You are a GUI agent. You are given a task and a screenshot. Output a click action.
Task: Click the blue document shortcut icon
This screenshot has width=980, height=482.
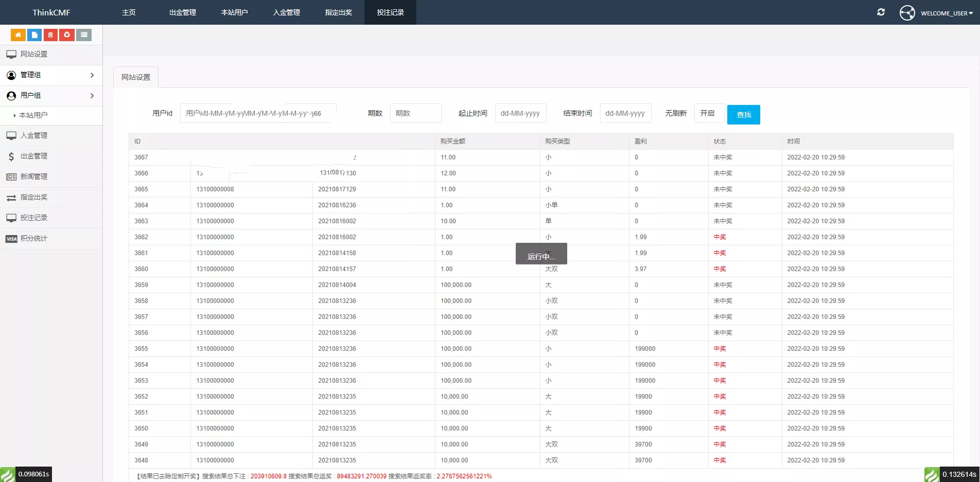tap(34, 34)
